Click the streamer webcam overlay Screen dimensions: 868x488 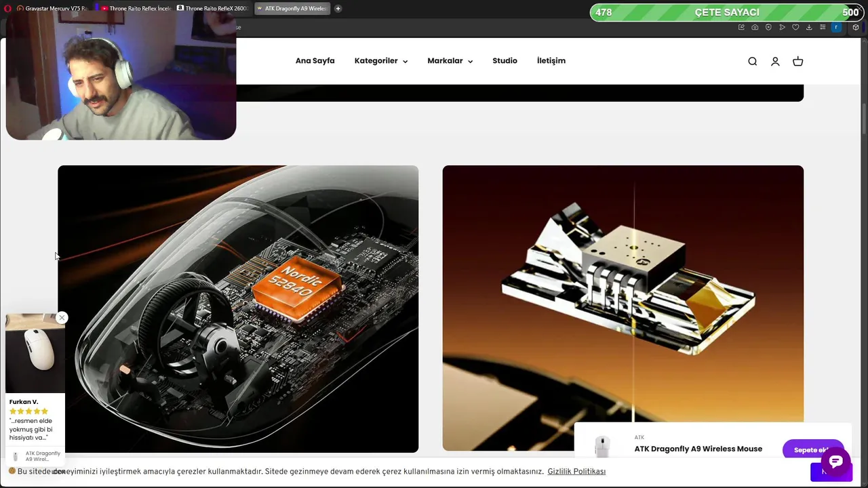(x=121, y=75)
